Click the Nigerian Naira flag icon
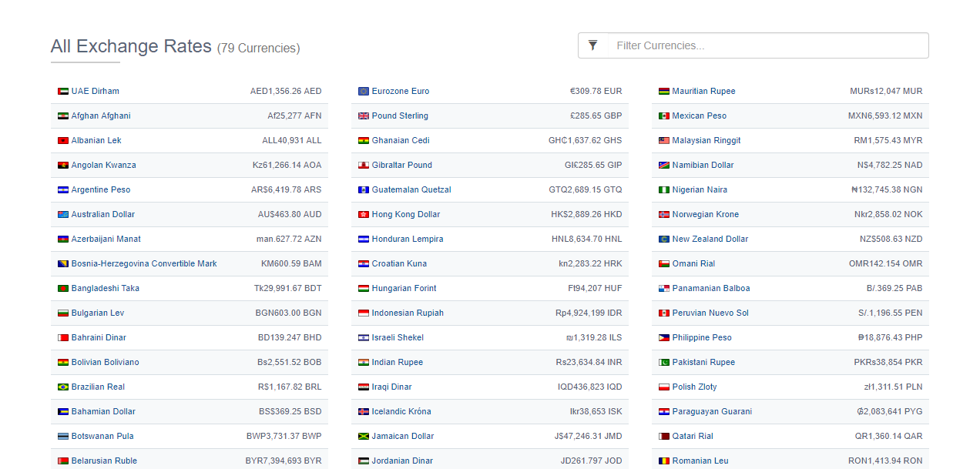 664,190
